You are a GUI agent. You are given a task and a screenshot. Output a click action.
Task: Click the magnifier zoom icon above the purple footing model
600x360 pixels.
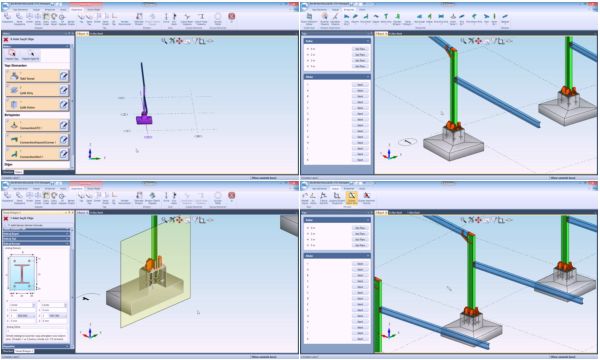[x=164, y=41]
